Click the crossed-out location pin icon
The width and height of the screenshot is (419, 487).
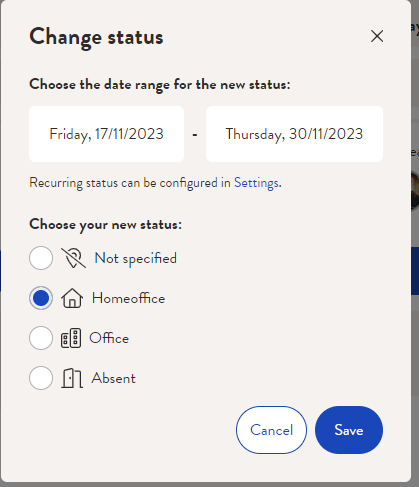[73, 258]
